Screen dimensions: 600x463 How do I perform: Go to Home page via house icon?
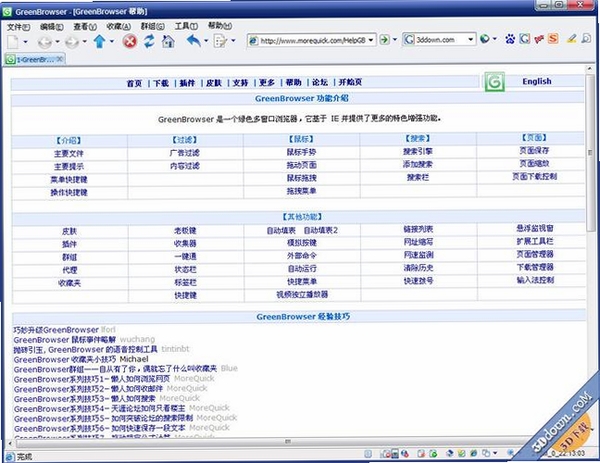tap(168, 41)
